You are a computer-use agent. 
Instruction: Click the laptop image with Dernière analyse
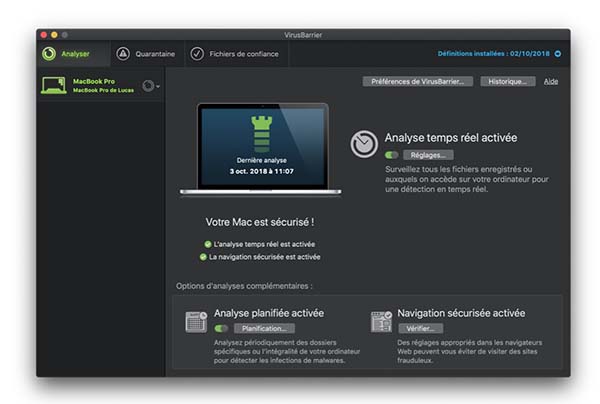261,149
